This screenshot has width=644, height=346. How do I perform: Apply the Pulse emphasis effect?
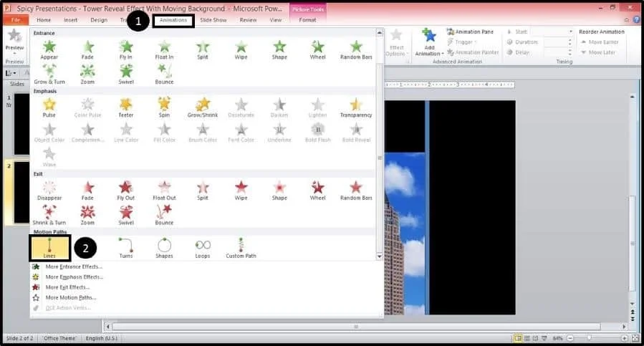[49, 108]
